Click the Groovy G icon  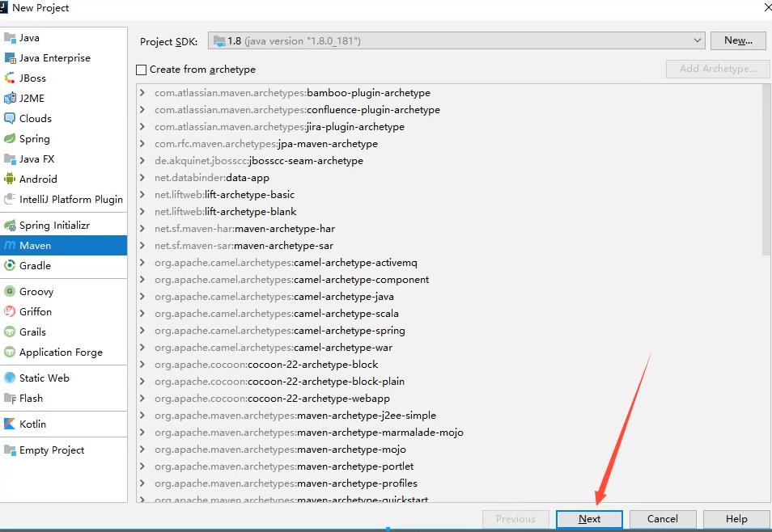(x=10, y=291)
